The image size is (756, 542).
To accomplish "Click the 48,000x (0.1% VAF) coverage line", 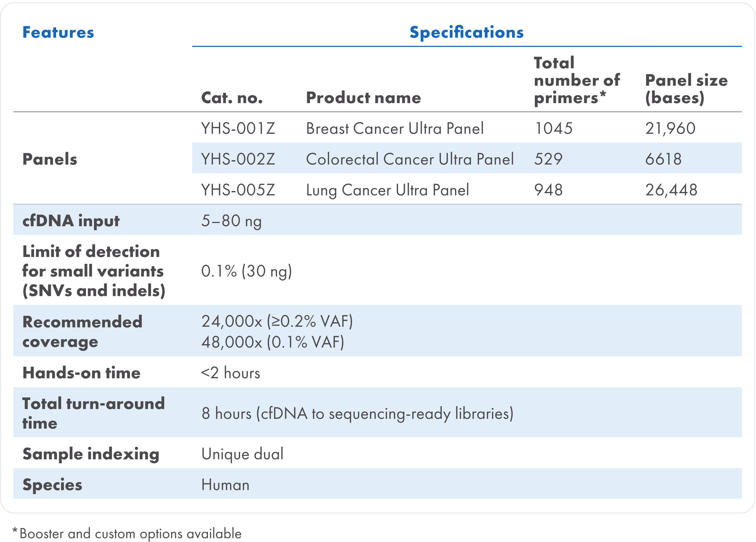I will (x=272, y=342).
